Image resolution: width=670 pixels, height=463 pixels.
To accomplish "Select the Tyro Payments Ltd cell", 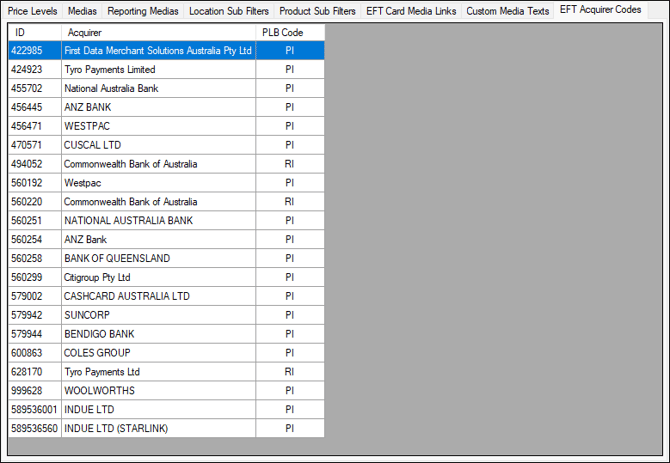I will [159, 371].
